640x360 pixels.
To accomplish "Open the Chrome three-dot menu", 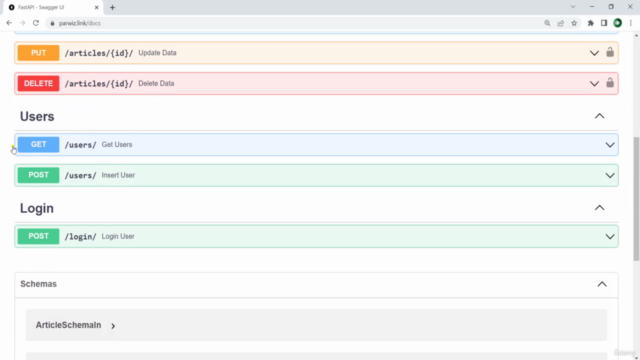I will 631,23.
